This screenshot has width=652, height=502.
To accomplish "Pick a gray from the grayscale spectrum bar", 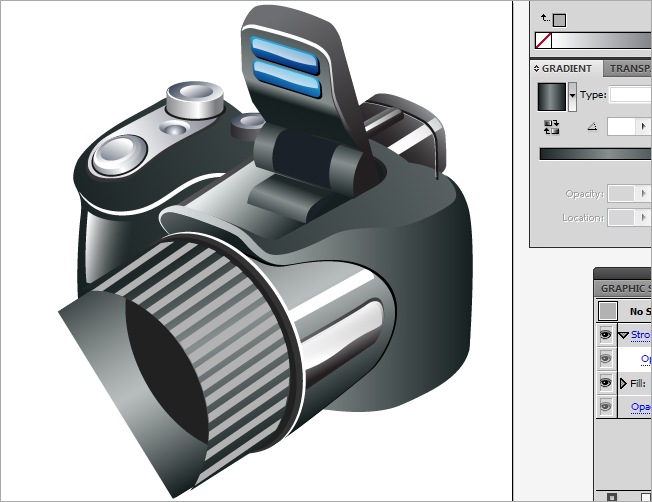I will tap(602, 41).
